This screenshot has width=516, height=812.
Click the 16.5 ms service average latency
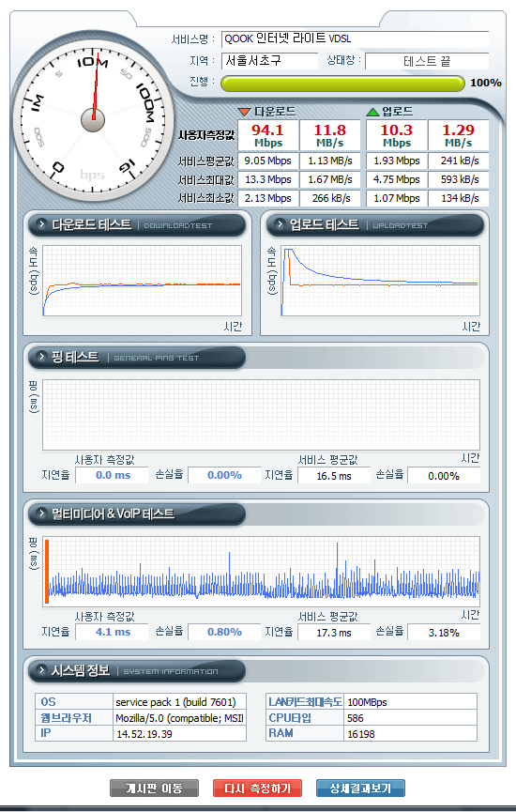coord(334,475)
